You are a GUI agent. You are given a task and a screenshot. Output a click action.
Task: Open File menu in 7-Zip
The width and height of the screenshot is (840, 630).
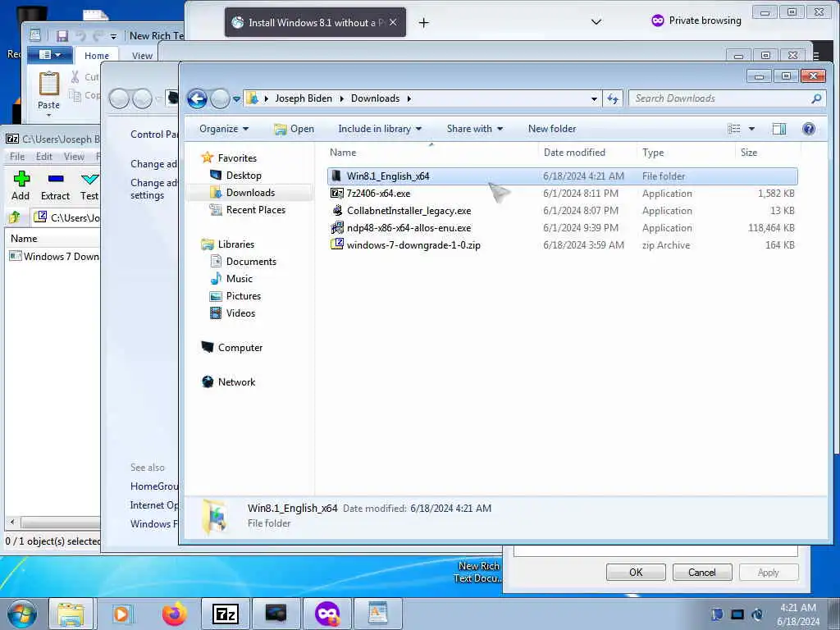coord(17,157)
